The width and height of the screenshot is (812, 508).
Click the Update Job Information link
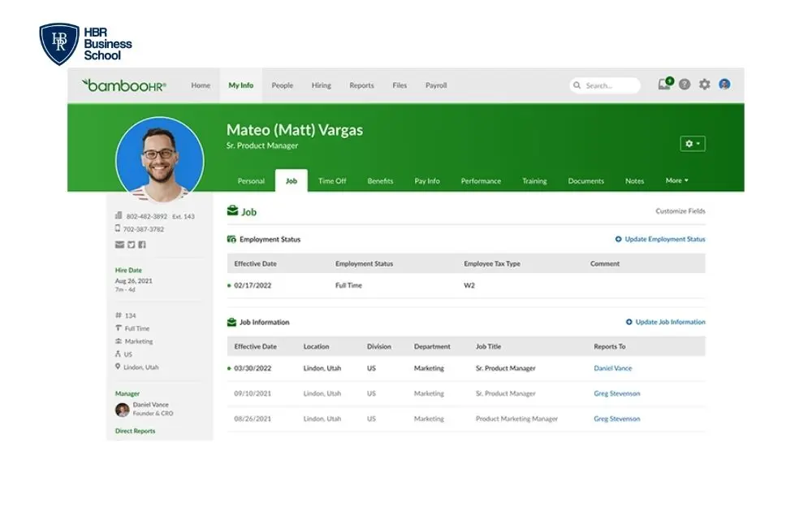coord(670,322)
